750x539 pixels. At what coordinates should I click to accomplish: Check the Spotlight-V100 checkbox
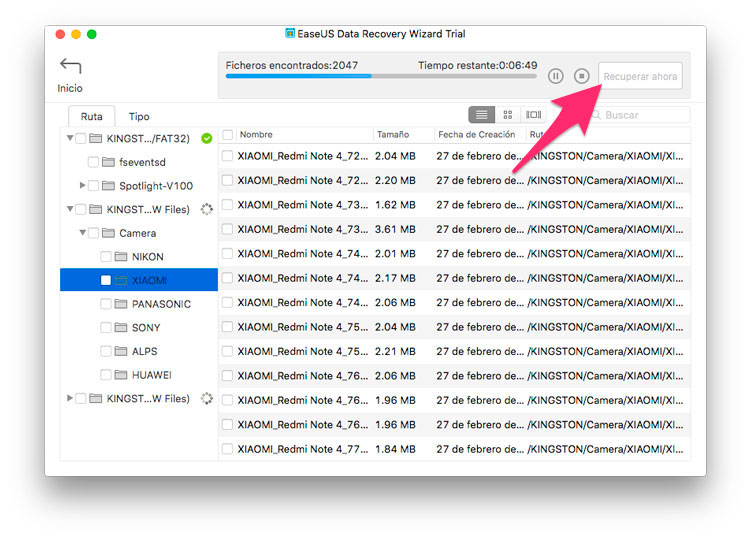[94, 186]
